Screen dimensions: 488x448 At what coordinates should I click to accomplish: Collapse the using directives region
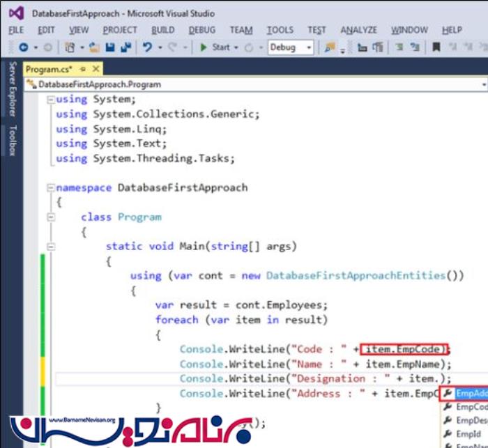(x=49, y=100)
